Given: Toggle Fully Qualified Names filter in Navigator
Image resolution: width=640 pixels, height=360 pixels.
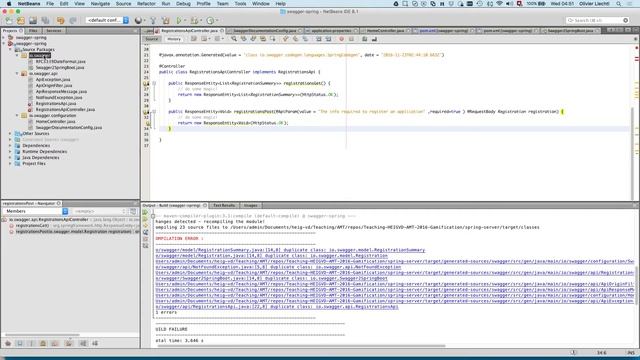Looking at the screenshot, I should 69,344.
